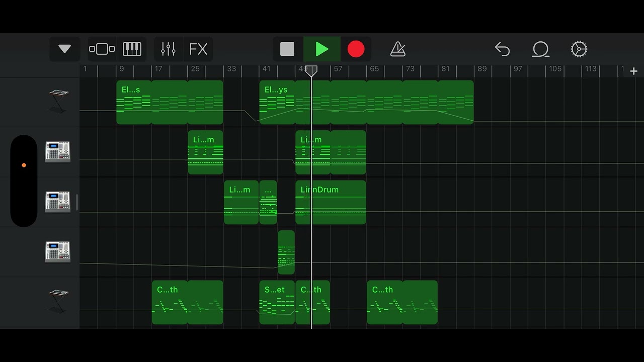Open the Loop Browser
644x362 pixels.
pyautogui.click(x=540, y=49)
